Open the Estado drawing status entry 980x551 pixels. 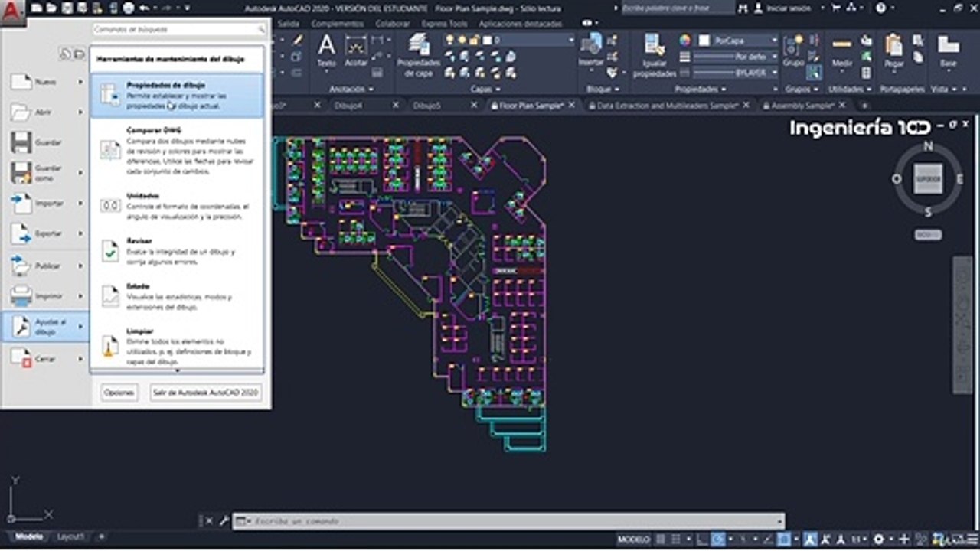pyautogui.click(x=177, y=296)
